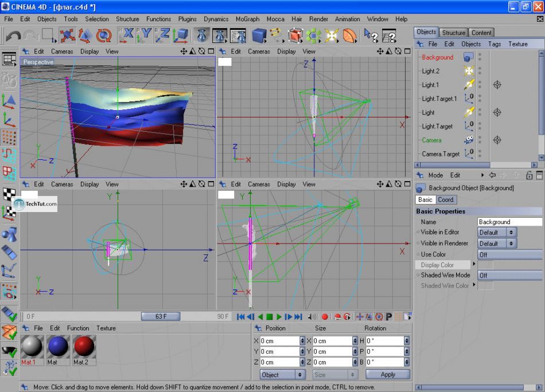Open Render Settings icon
The image size is (545, 392).
pyautogui.click(x=238, y=36)
